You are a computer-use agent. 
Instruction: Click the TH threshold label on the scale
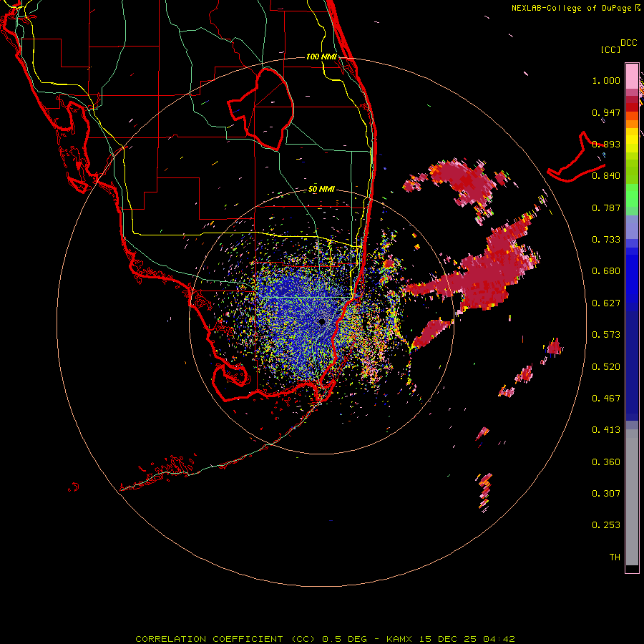point(615,557)
